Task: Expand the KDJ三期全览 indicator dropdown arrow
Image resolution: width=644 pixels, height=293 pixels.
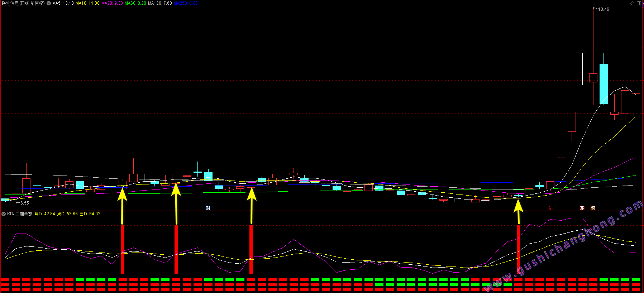Action: coord(4,214)
